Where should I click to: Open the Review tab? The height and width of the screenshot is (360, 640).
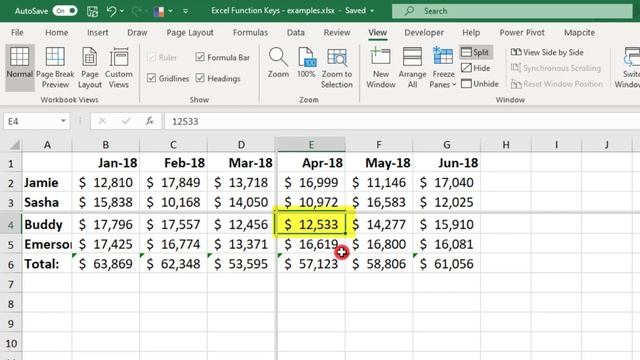pos(337,33)
